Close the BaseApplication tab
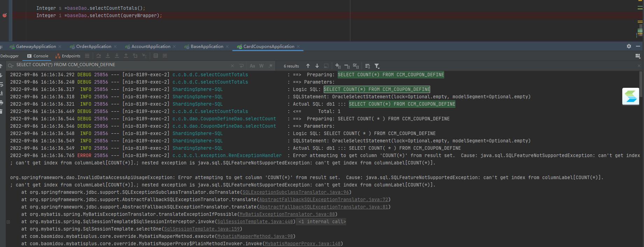The width and height of the screenshot is (644, 247). [227, 47]
